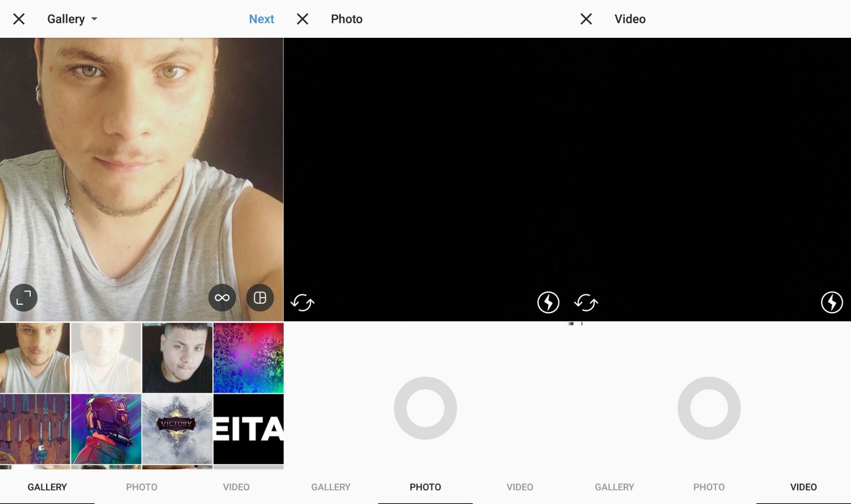851x504 pixels.
Task: Select gray tank top selfie thumbnail
Action: (35, 358)
